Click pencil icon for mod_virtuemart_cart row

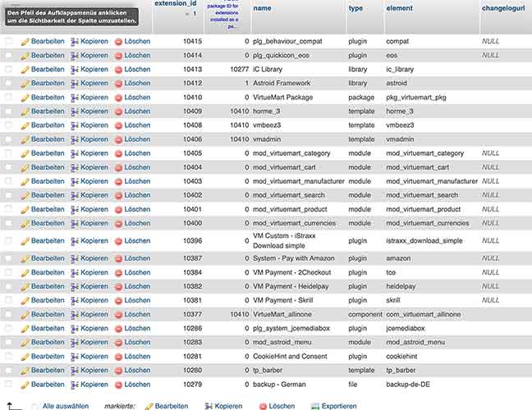point(25,168)
